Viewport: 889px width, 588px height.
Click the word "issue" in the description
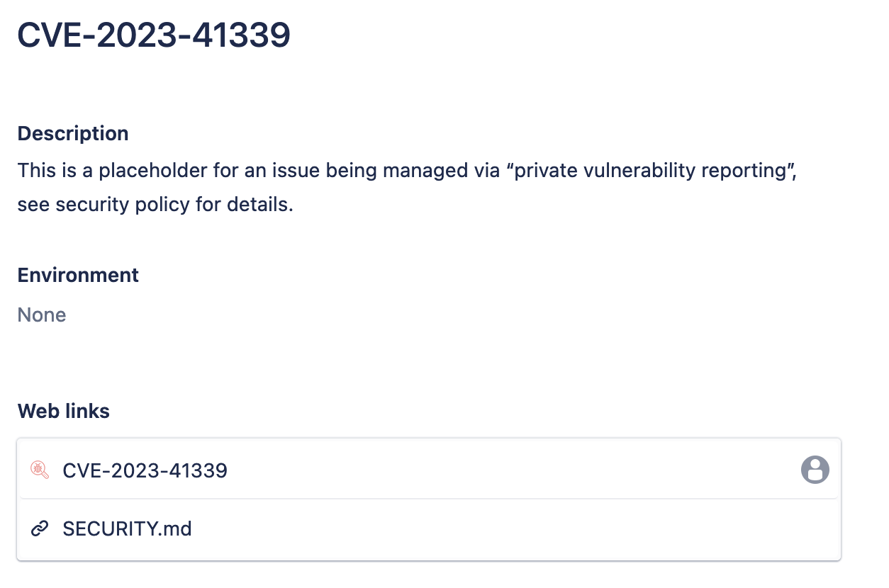click(296, 171)
